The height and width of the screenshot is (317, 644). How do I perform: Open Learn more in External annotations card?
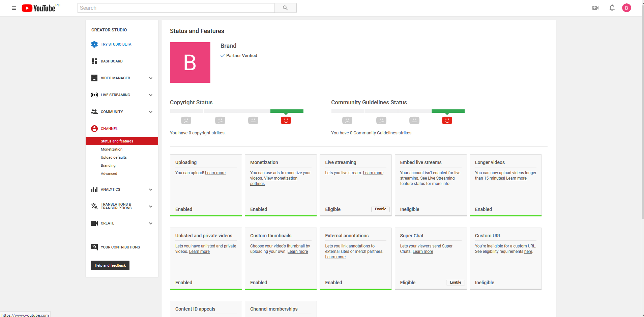335,257
